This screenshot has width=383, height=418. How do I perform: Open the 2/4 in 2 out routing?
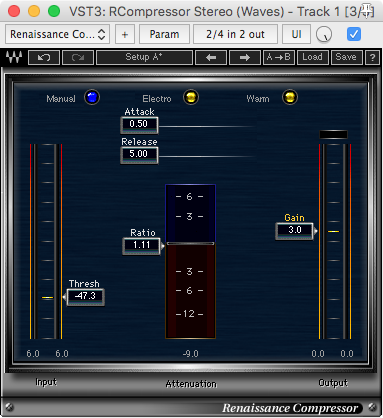235,34
